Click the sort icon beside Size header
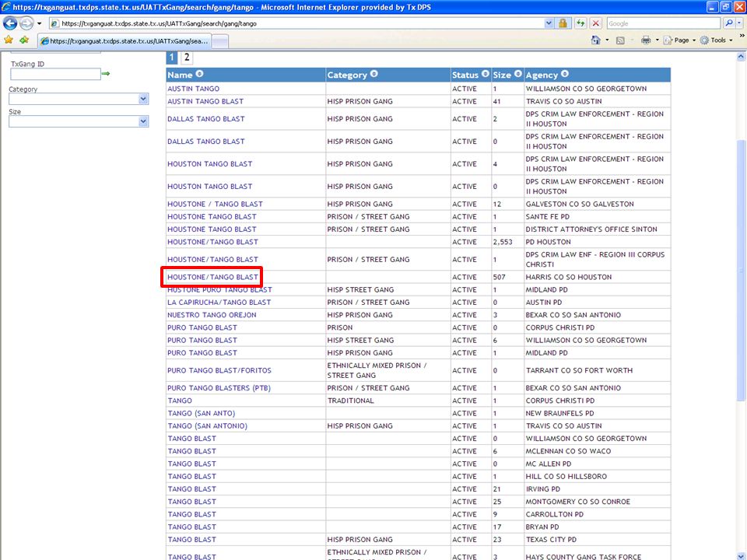This screenshot has width=747, height=560. [518, 74]
